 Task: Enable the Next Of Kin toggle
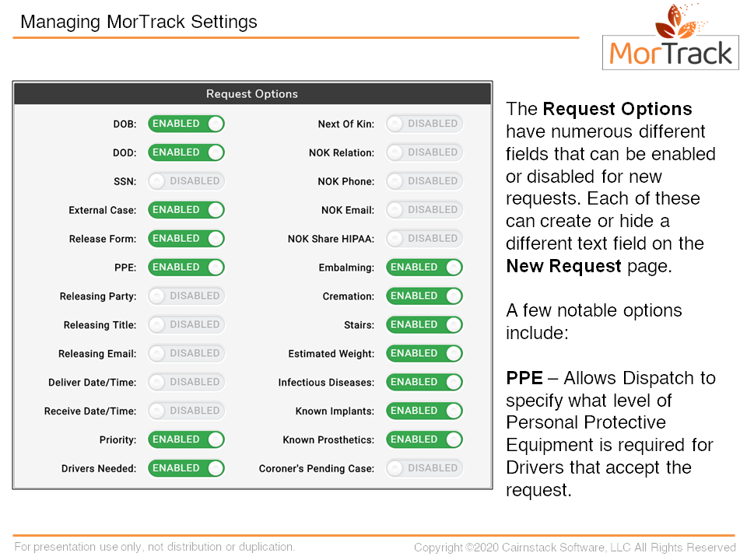(424, 124)
